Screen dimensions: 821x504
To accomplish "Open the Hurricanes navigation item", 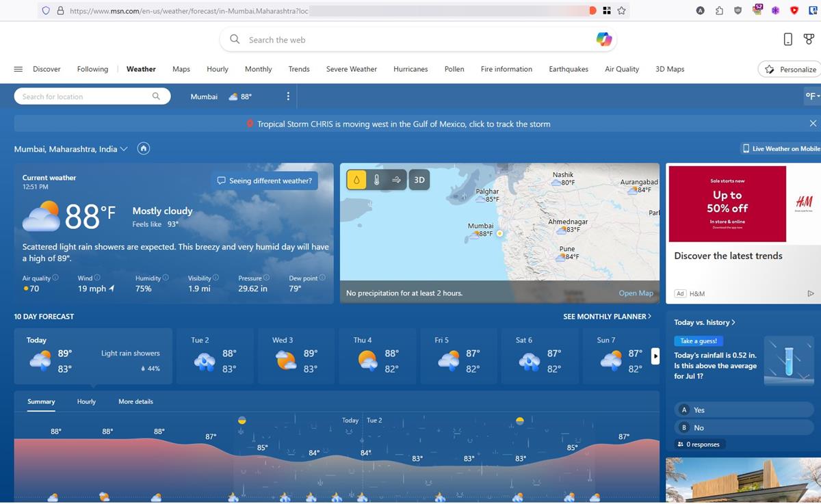I will [x=410, y=69].
